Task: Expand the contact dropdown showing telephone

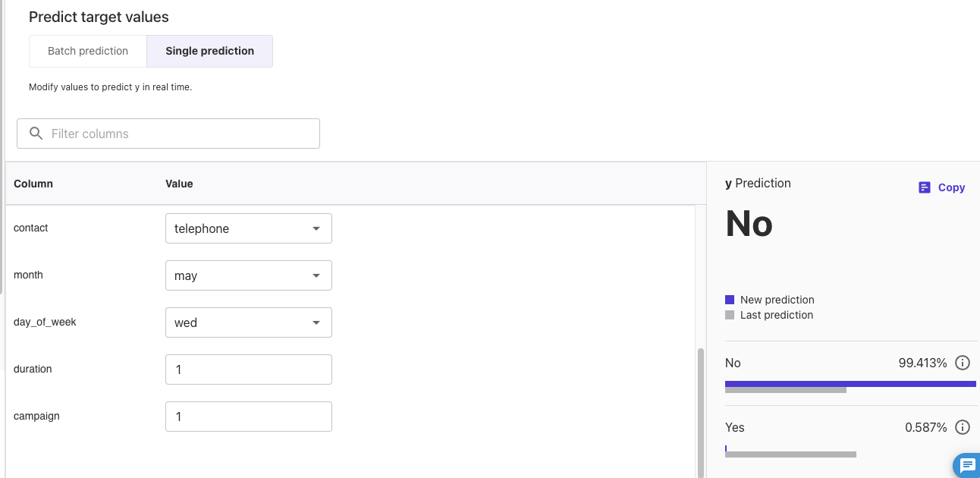Action: pyautogui.click(x=249, y=228)
